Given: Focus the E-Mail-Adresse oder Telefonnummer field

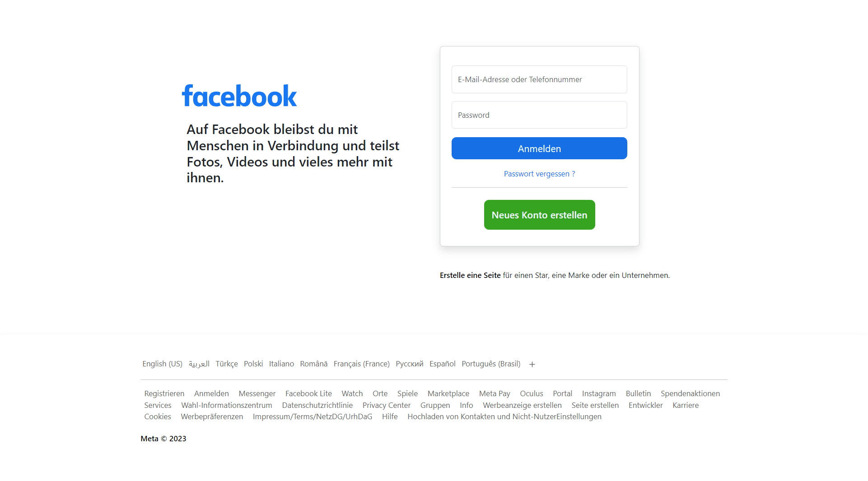Looking at the screenshot, I should tap(539, 79).
